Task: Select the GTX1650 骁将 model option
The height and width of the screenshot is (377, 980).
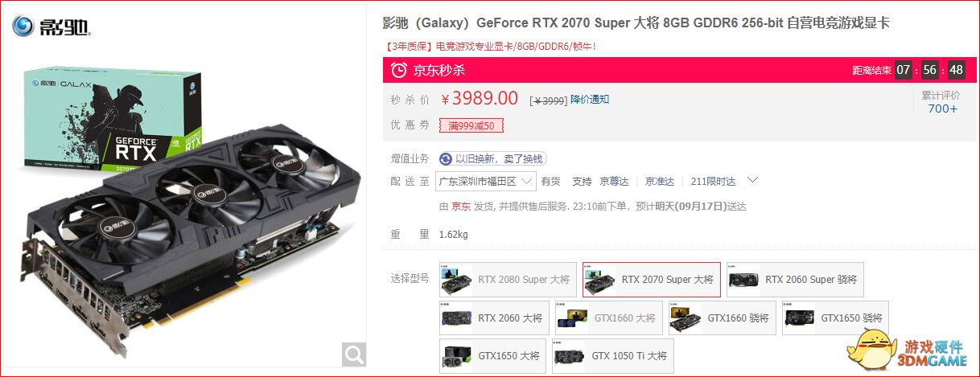Action: [835, 318]
